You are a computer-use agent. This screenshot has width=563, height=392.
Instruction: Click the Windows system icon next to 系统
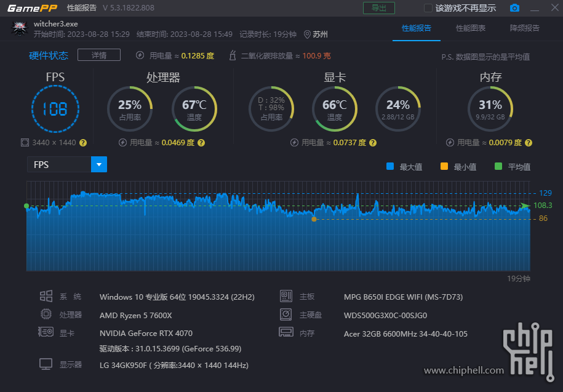46,296
